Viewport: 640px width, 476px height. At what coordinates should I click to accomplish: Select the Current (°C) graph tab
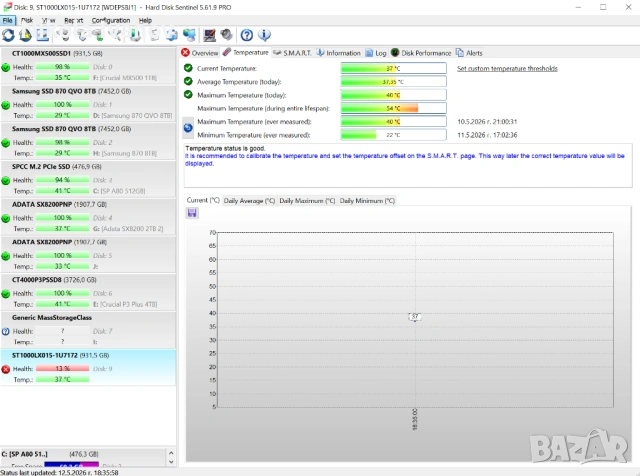pyautogui.click(x=203, y=200)
